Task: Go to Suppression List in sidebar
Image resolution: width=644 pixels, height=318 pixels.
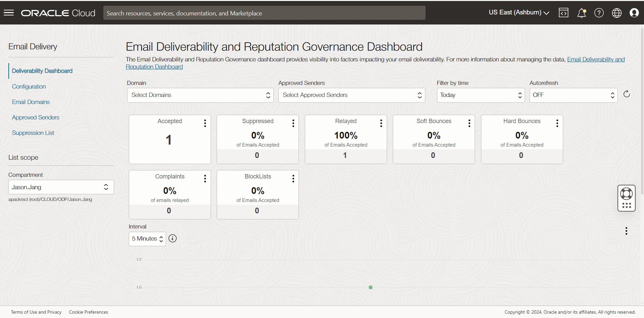Action: click(x=33, y=133)
